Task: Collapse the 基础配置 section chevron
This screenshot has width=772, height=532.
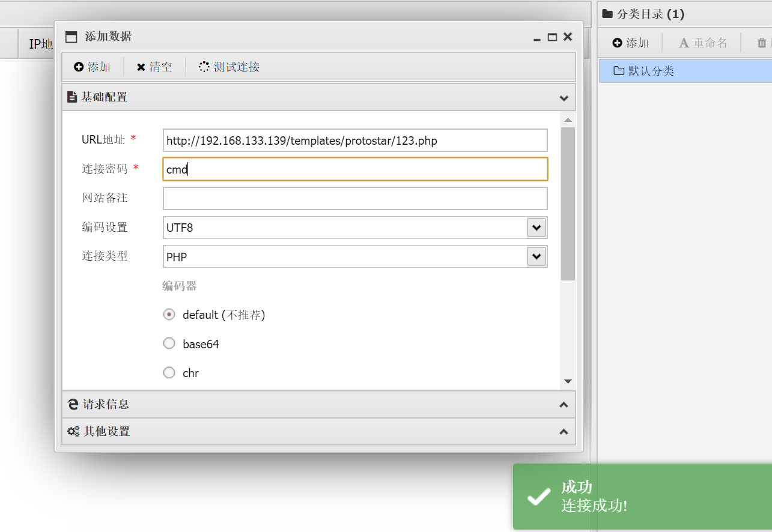Action: tap(564, 97)
